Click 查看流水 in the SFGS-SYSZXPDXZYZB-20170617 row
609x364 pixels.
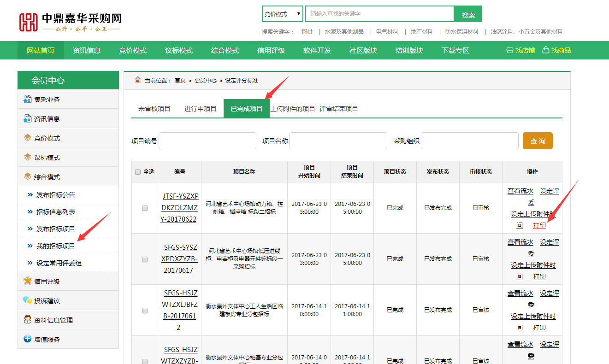(x=520, y=242)
